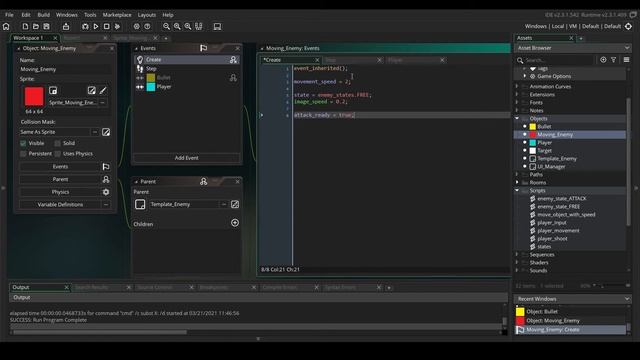The image size is (640, 360).
Task: Open Game Options gear in toolbar
Action: (x=136, y=27)
